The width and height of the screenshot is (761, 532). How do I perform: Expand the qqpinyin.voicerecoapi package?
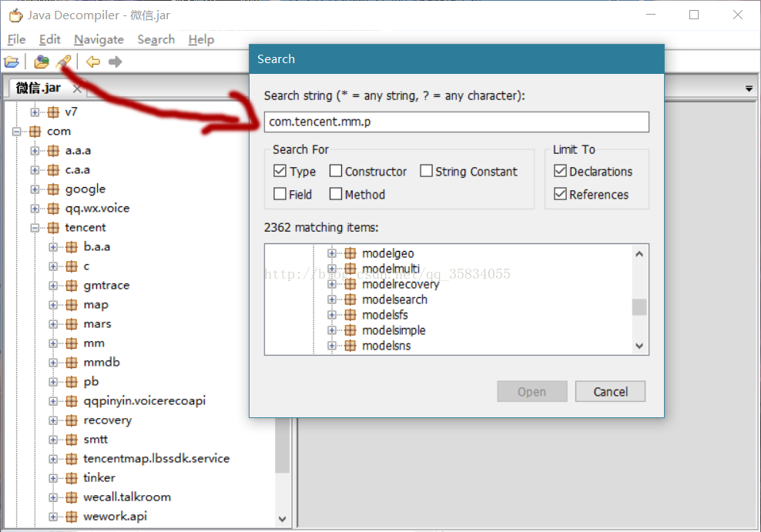[53, 401]
